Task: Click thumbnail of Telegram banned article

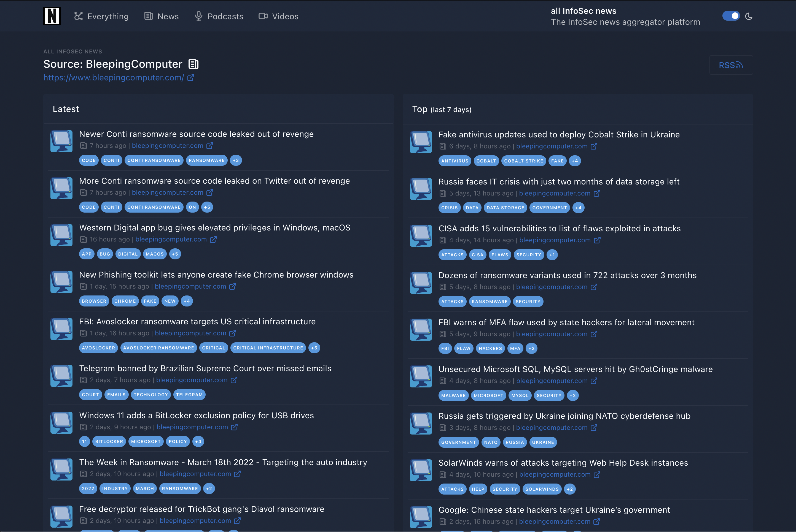Action: coord(61,376)
